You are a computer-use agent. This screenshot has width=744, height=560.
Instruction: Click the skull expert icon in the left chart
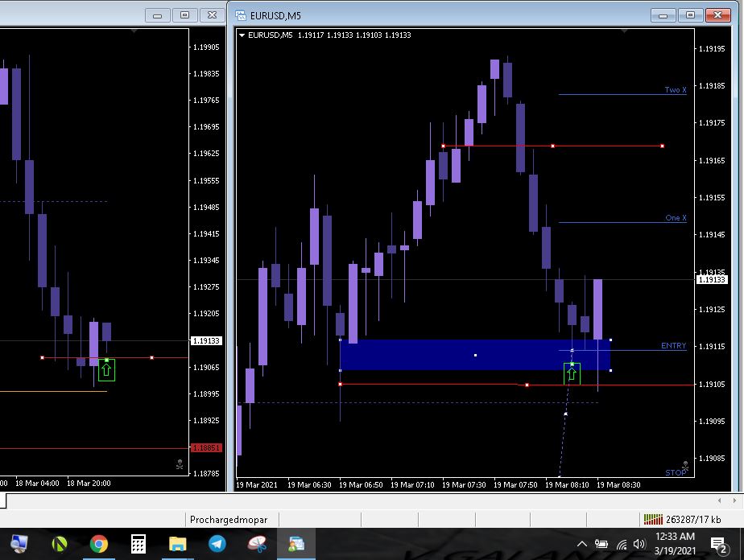(180, 464)
